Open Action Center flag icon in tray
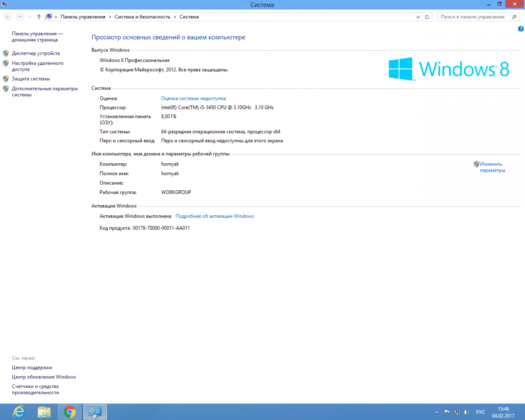This screenshot has height=420, width=525. point(447,412)
